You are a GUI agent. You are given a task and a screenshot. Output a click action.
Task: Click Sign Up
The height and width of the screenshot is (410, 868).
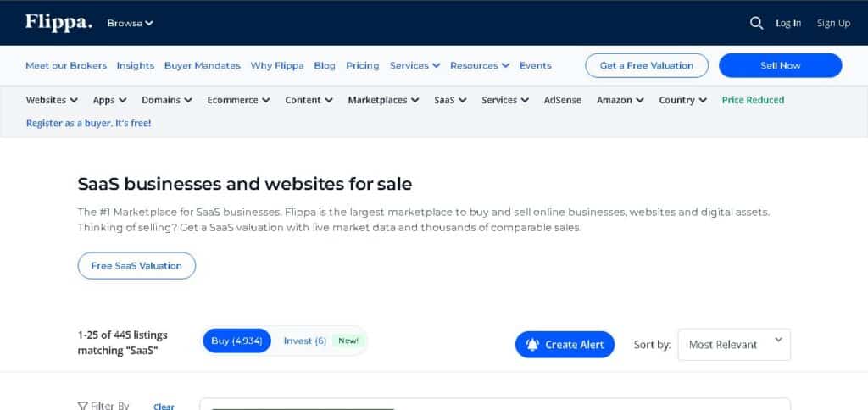point(833,23)
